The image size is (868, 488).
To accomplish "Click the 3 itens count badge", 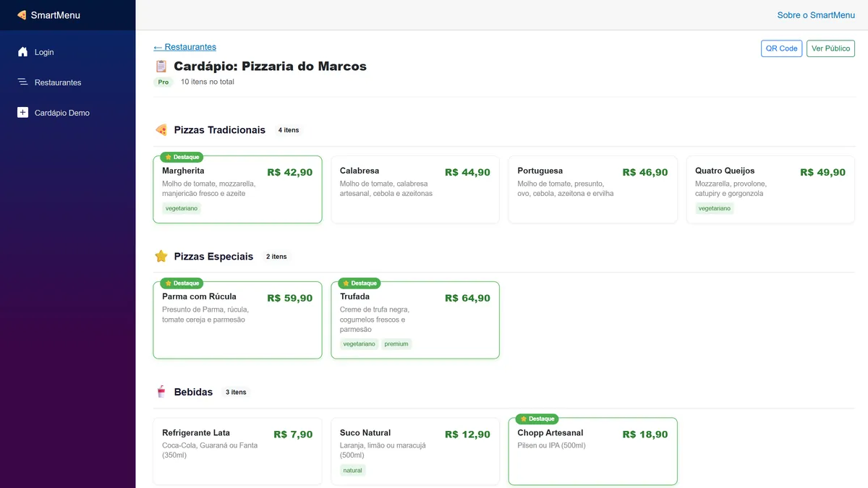I will point(236,392).
